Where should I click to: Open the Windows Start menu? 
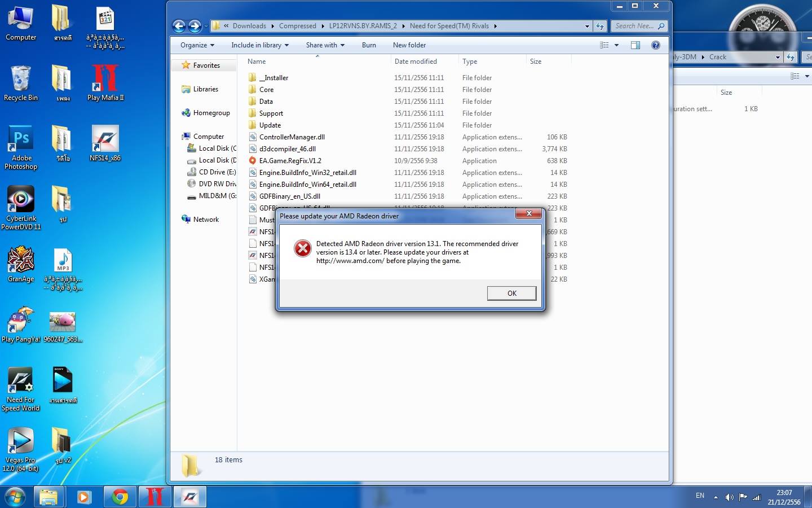tap(15, 497)
